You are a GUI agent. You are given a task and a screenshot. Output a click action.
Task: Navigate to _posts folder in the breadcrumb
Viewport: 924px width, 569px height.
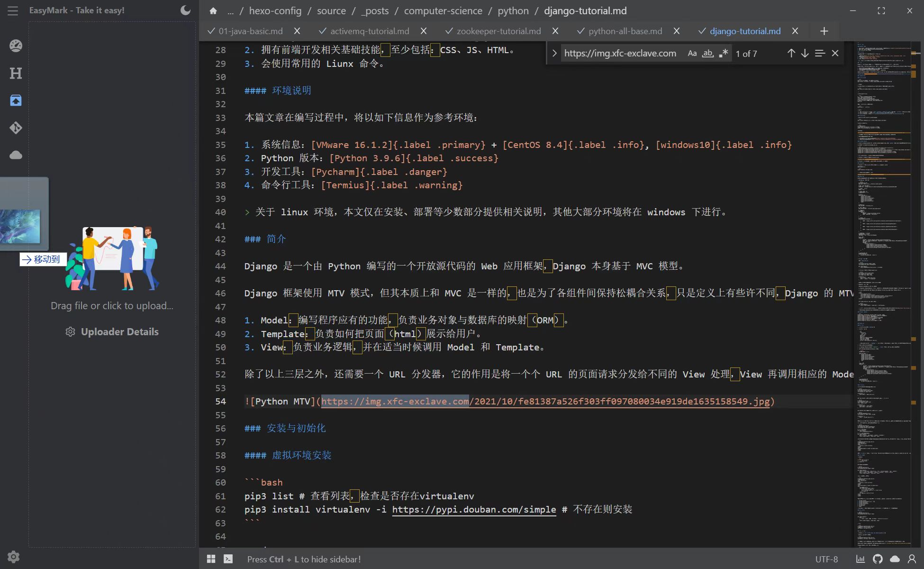coord(375,10)
